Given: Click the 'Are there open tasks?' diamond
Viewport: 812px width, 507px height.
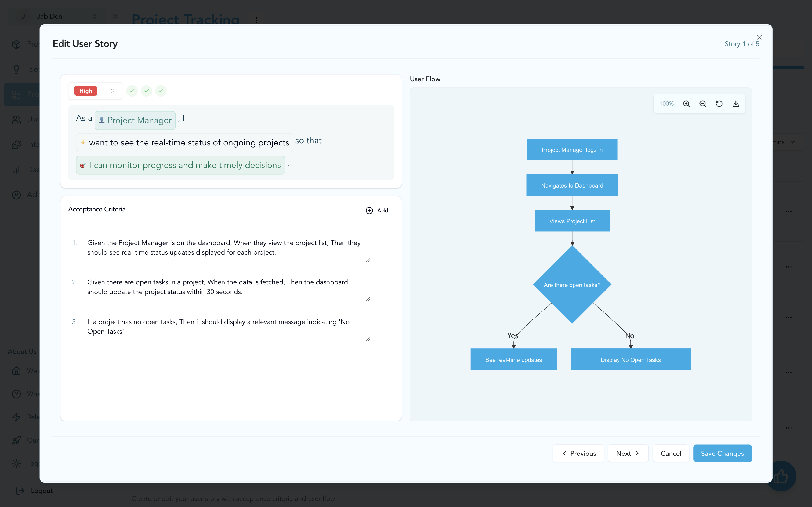Looking at the screenshot, I should click(x=572, y=285).
